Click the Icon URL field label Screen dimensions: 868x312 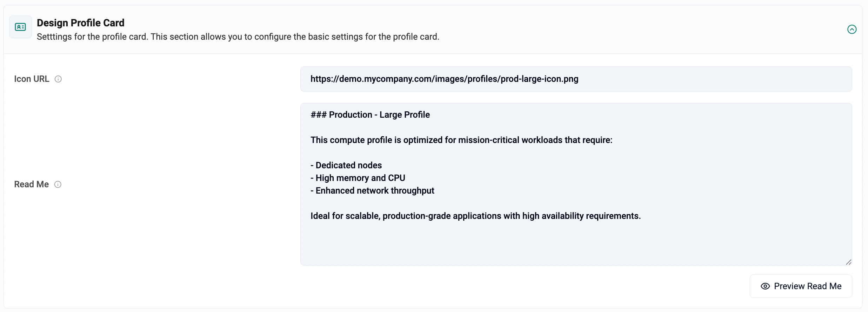[32, 79]
